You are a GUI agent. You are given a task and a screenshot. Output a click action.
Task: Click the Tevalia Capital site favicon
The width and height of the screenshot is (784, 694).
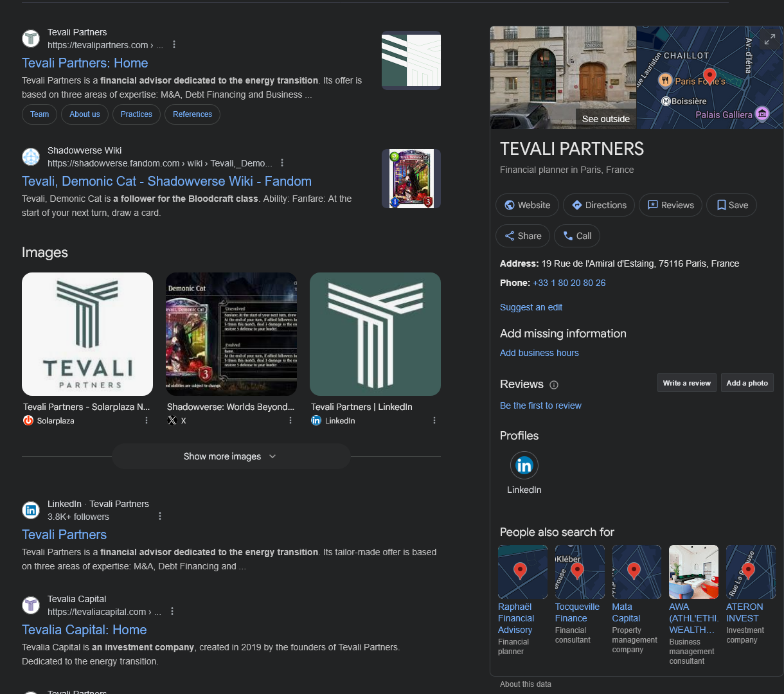coord(31,605)
